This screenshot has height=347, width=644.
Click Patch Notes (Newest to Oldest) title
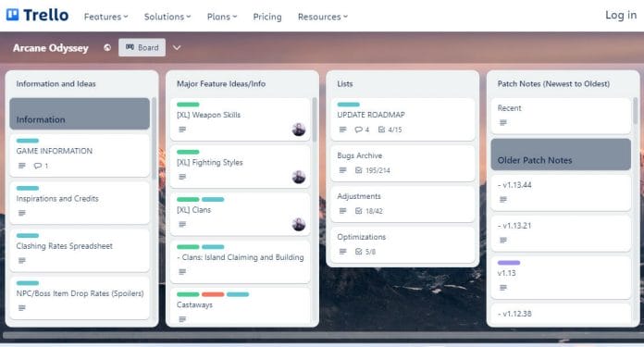tap(553, 84)
